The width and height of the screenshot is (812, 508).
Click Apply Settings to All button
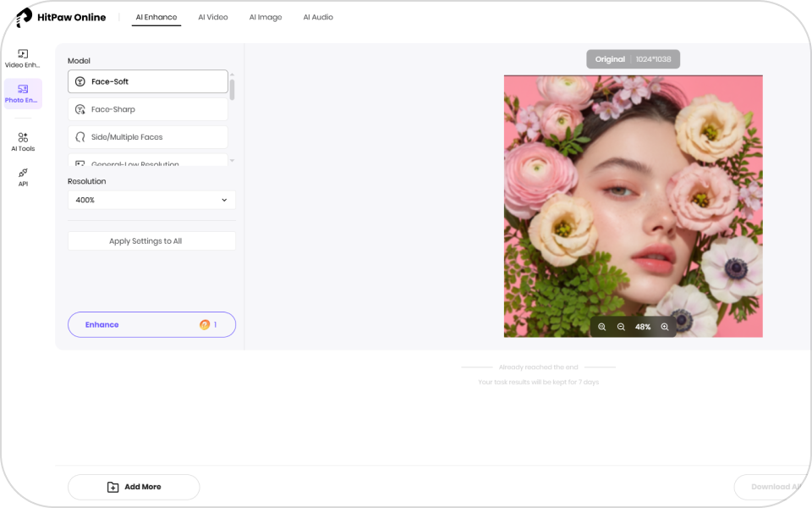[x=151, y=241]
